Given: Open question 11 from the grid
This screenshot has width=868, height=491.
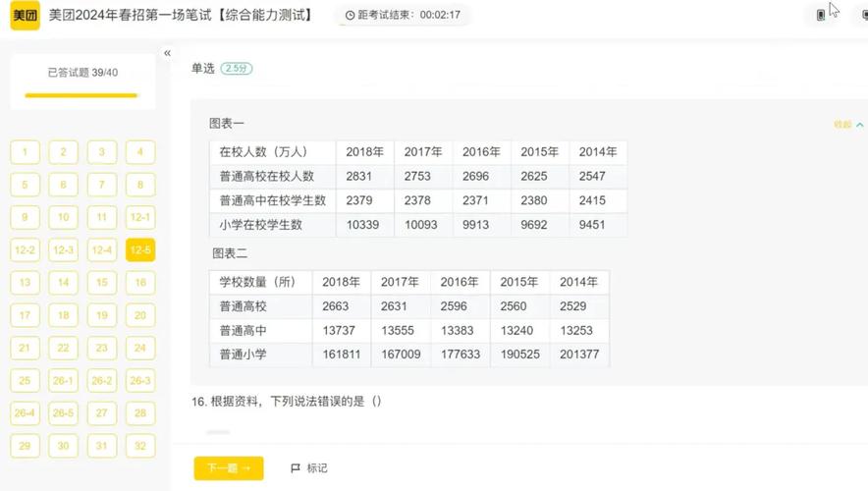Looking at the screenshot, I should tap(102, 218).
